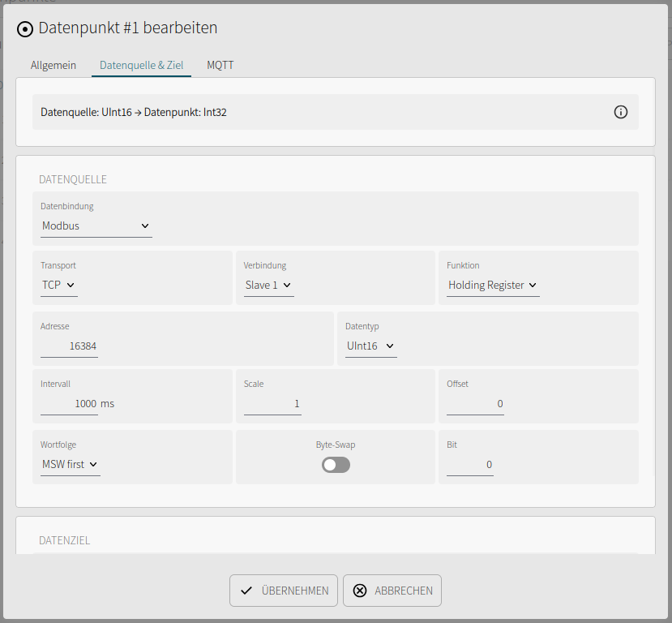Open the Transport TCP dropdown

tap(58, 285)
